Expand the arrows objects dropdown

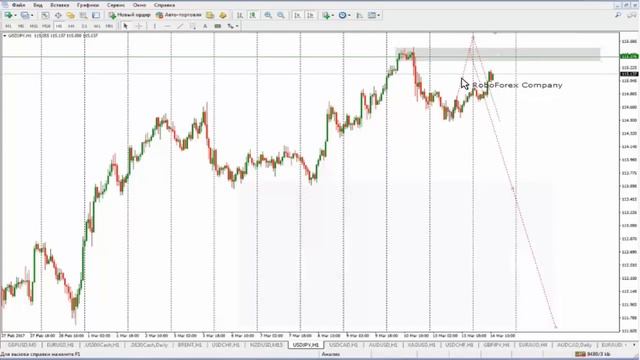coord(237,27)
